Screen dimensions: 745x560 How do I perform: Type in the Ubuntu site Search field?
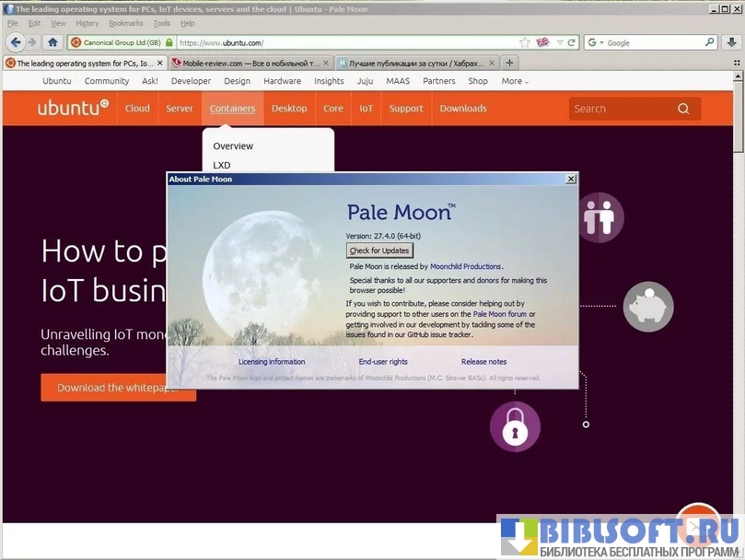coord(619,109)
